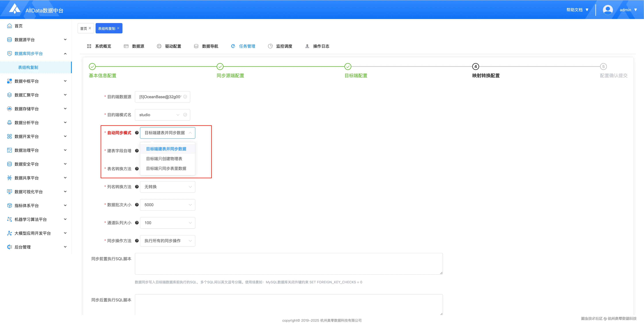Viewport: 644px width, 328px height.
Task: Click help icon beside 自动同步模式 label
Action: [x=137, y=133]
